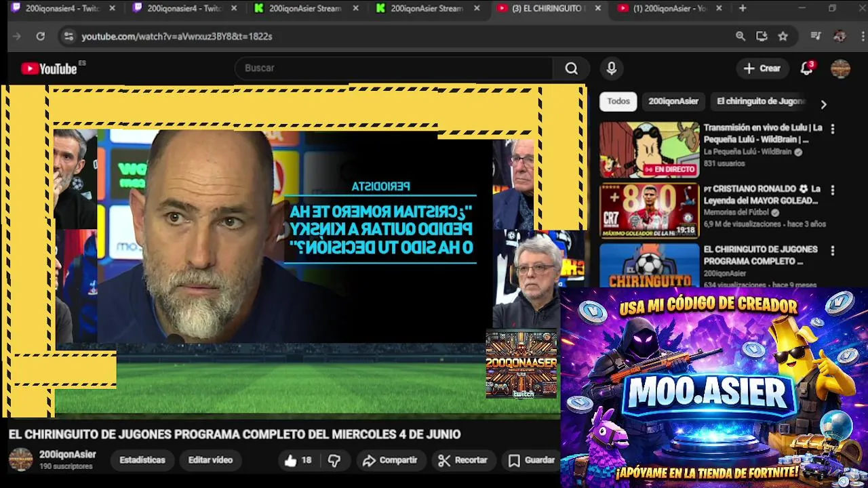Open site information icon in address bar
868x488 pixels.
pos(68,36)
